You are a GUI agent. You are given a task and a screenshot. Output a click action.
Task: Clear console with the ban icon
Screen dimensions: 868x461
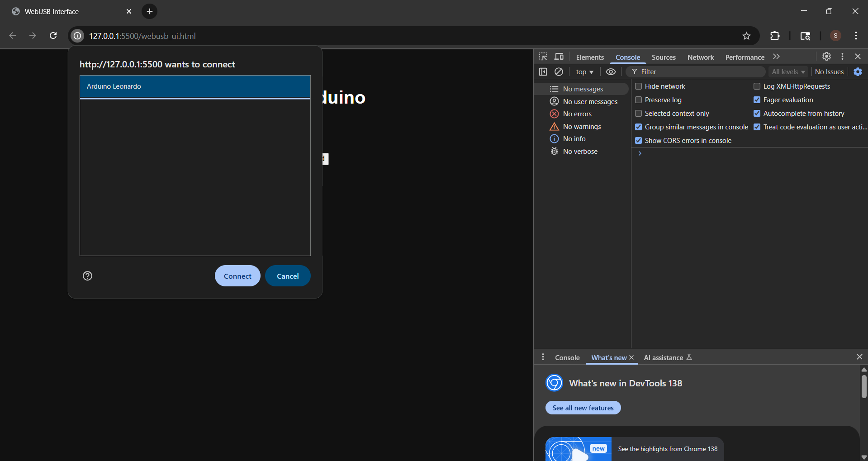tap(559, 71)
